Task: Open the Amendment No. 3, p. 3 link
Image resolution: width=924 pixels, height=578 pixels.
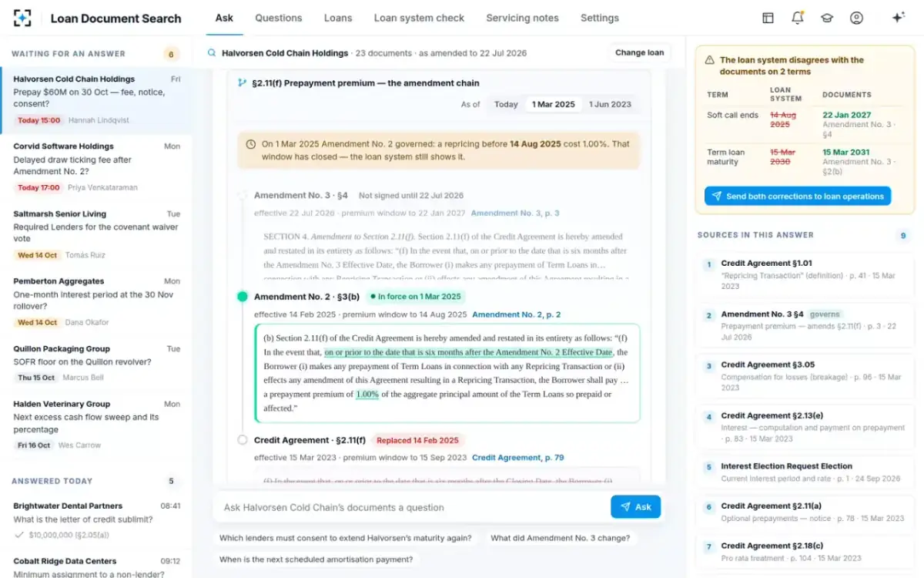Action: pyautogui.click(x=515, y=213)
